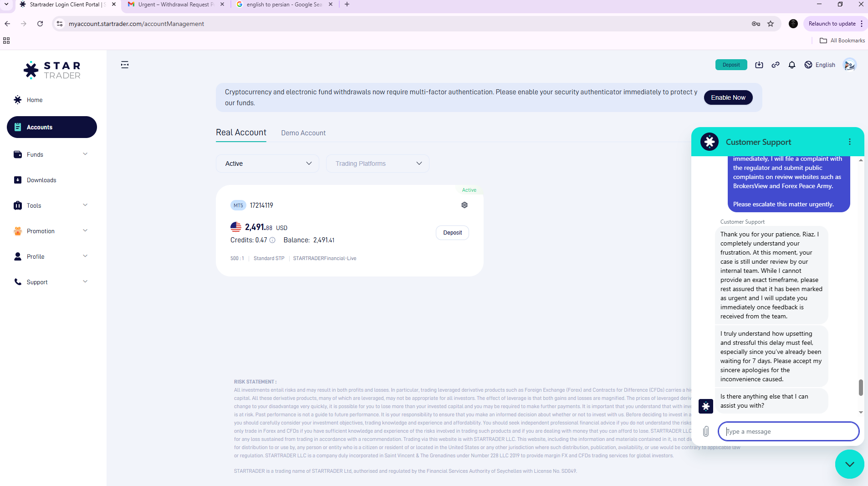The height and width of the screenshot is (486, 868).
Task: Open notifications bell
Action: pyautogui.click(x=792, y=65)
